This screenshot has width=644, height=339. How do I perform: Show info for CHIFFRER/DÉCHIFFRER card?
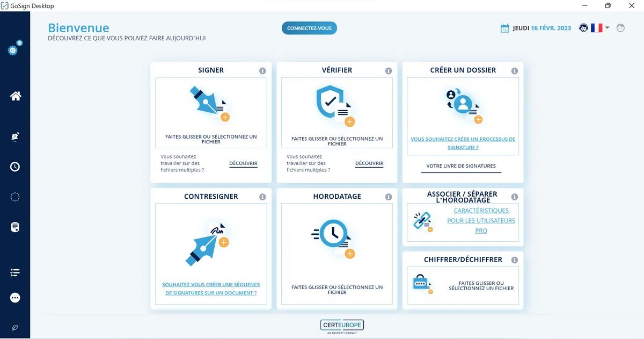click(x=515, y=260)
